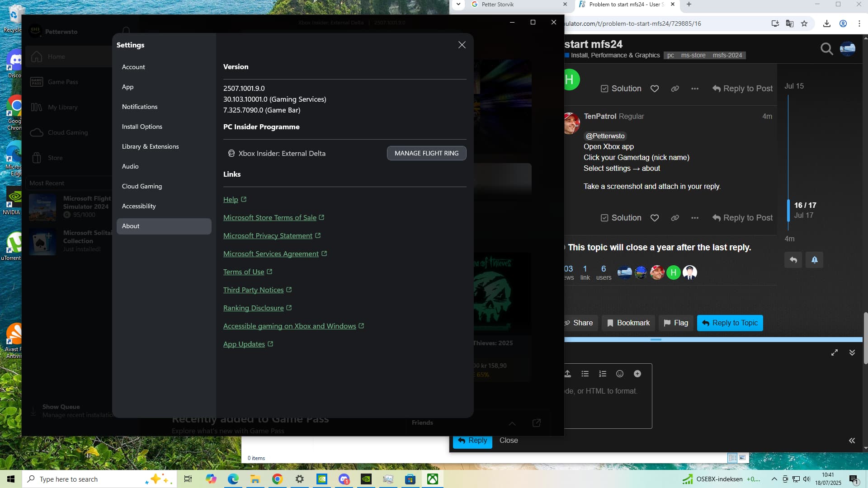Switch to the Account settings section

[x=134, y=67]
